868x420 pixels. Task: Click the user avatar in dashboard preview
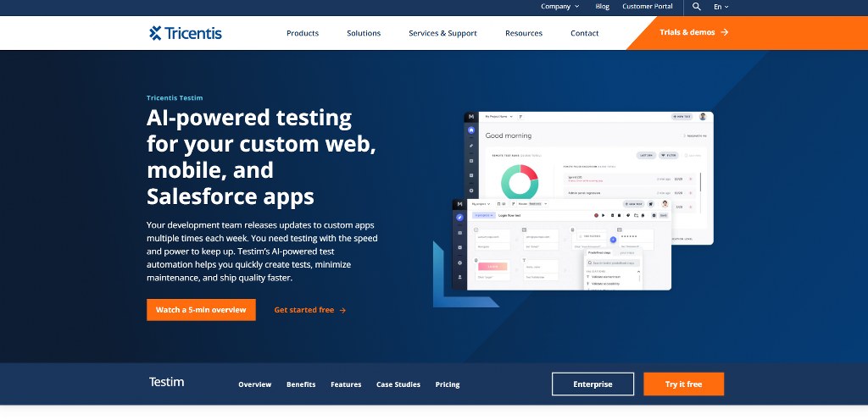click(703, 117)
